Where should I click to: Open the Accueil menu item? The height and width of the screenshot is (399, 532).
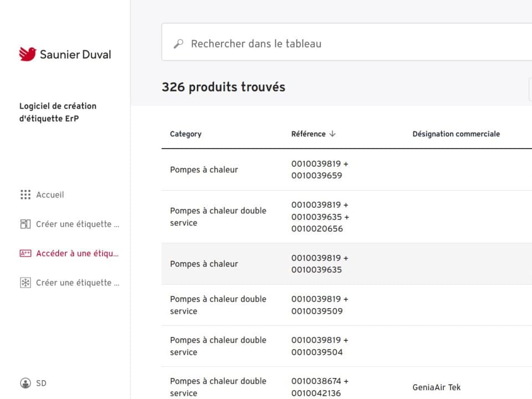50,195
